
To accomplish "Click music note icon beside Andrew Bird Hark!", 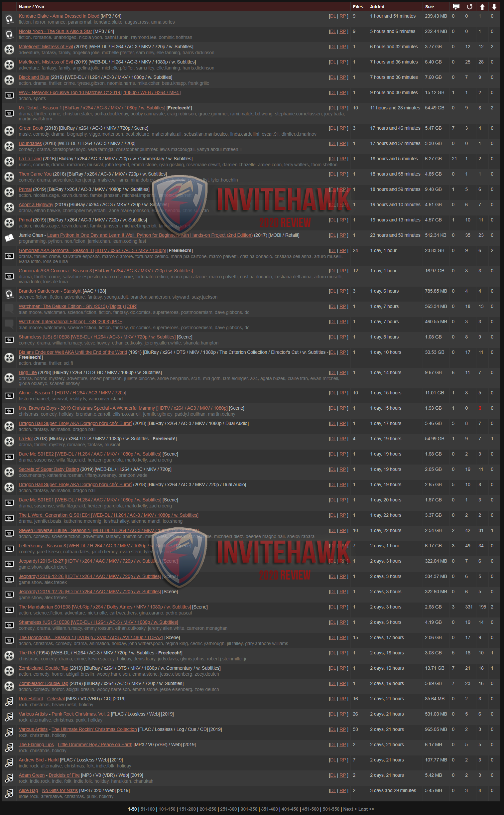I will tap(9, 763).
